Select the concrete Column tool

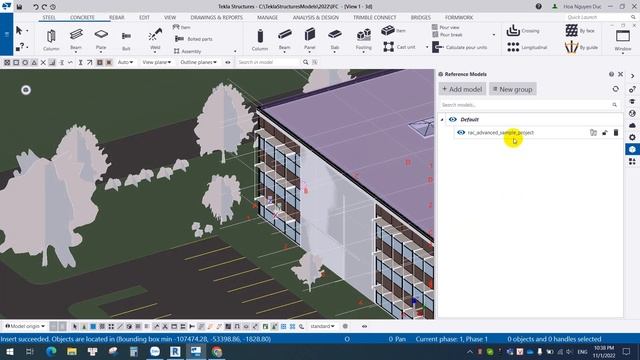click(260, 40)
